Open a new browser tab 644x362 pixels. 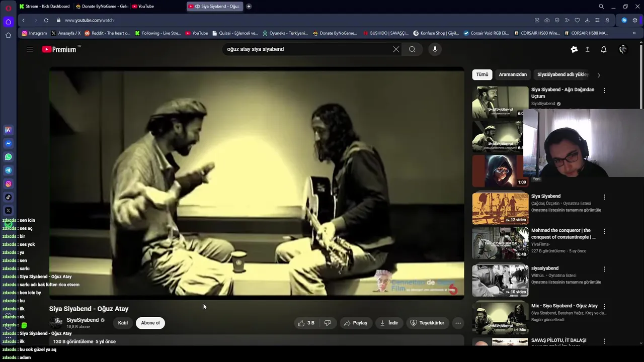(x=249, y=7)
